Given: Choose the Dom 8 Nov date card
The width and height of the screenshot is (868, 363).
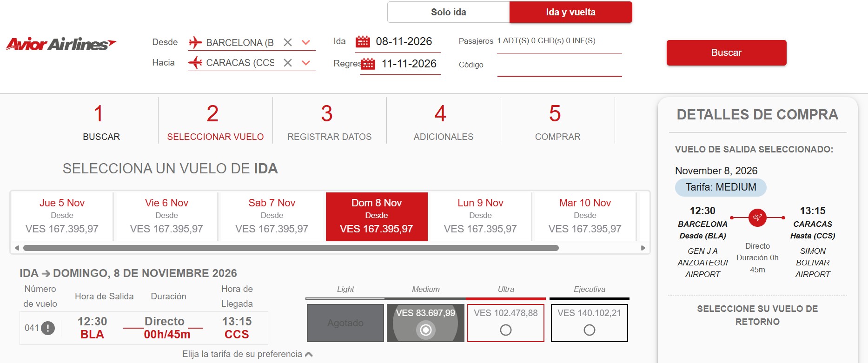Looking at the screenshot, I should click(377, 217).
